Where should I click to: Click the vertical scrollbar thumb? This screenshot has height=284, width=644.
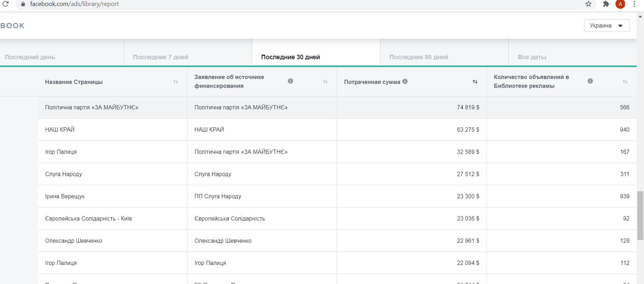pos(640,215)
